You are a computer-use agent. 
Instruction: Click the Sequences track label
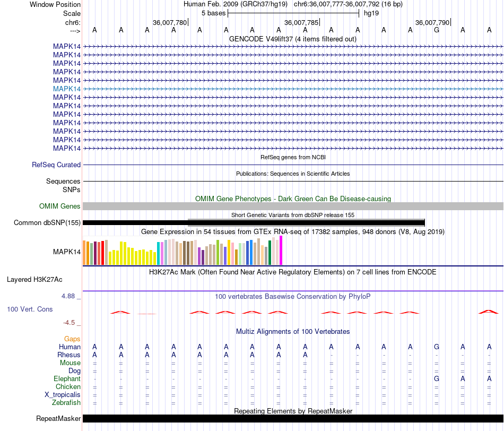point(63,181)
